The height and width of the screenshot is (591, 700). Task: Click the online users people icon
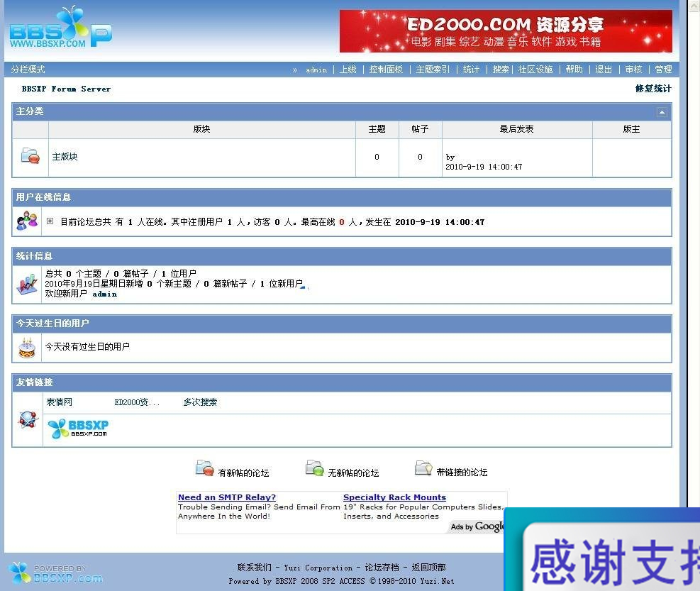(27, 221)
